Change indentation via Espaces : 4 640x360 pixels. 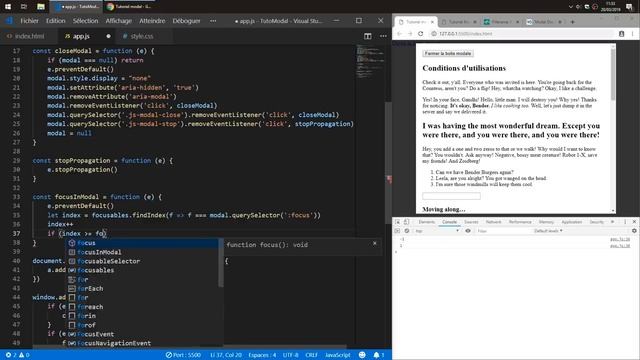click(x=262, y=355)
